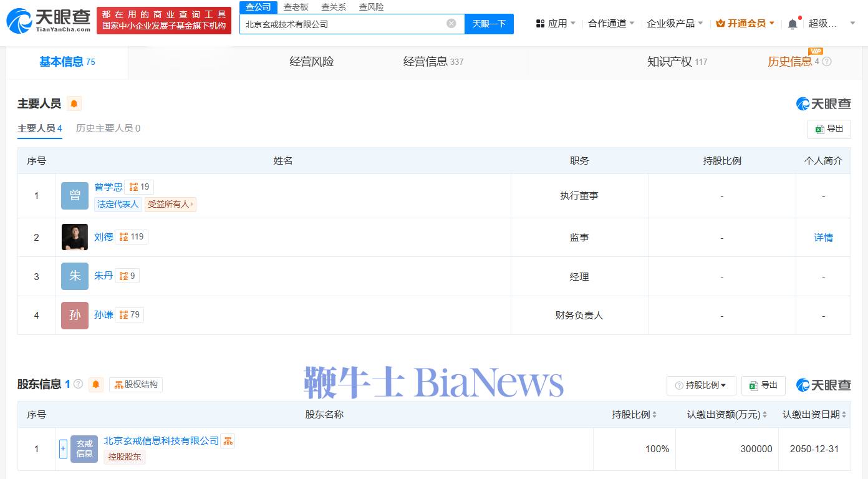Screen dimensions: 868x479
Task: Open 孙谦's relation graph icon with 79
Action: pos(129,315)
